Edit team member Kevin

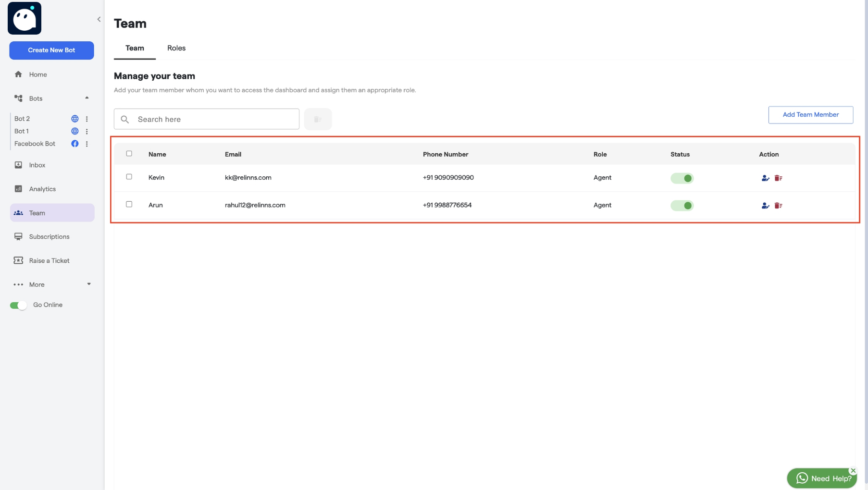tap(765, 178)
